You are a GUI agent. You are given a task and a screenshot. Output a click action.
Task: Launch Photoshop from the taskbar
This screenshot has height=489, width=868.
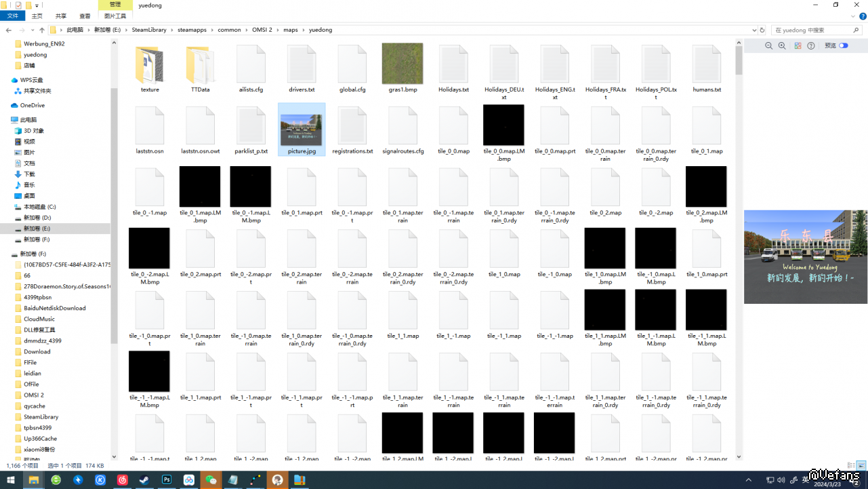(x=167, y=480)
